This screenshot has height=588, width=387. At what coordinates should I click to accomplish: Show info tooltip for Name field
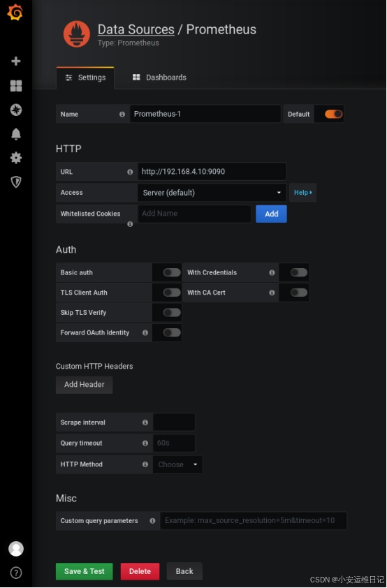tap(122, 115)
